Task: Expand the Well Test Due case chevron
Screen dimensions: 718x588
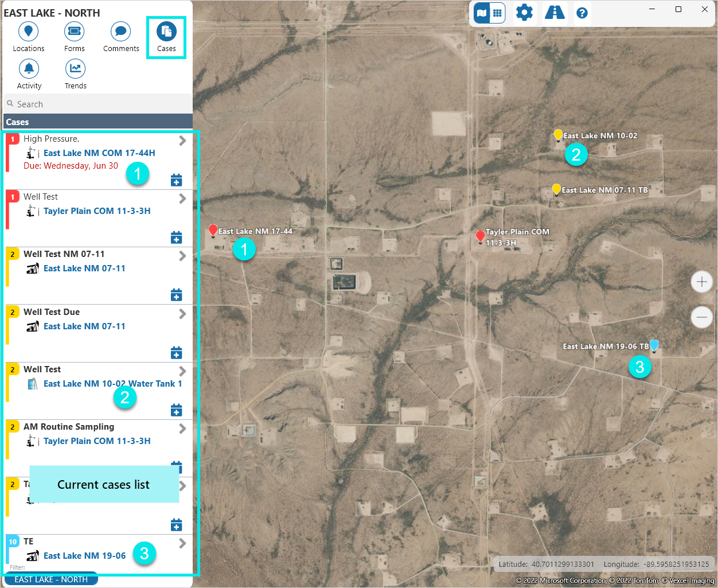Action: (x=182, y=314)
